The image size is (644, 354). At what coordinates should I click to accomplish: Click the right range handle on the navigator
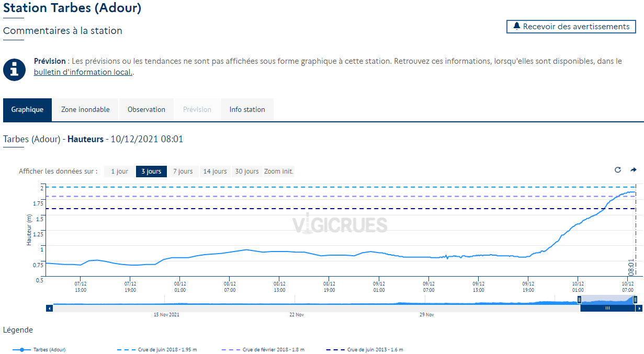pyautogui.click(x=635, y=300)
